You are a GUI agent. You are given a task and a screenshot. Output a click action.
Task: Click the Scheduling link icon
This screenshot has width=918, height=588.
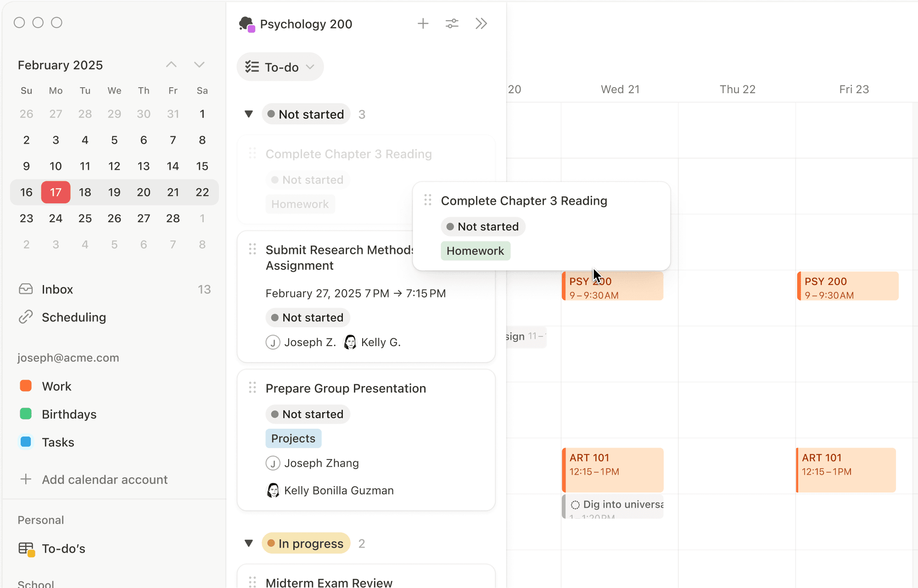coord(26,317)
